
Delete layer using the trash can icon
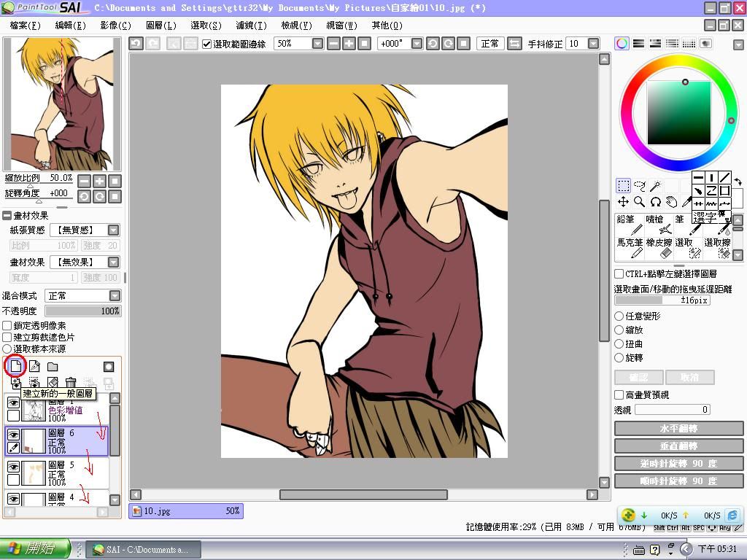pos(71,382)
